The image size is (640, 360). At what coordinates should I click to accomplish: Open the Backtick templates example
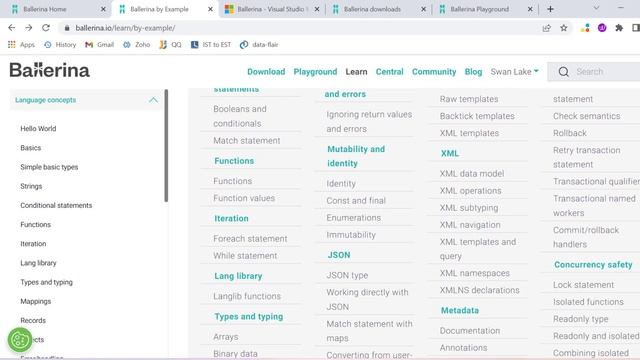477,116
